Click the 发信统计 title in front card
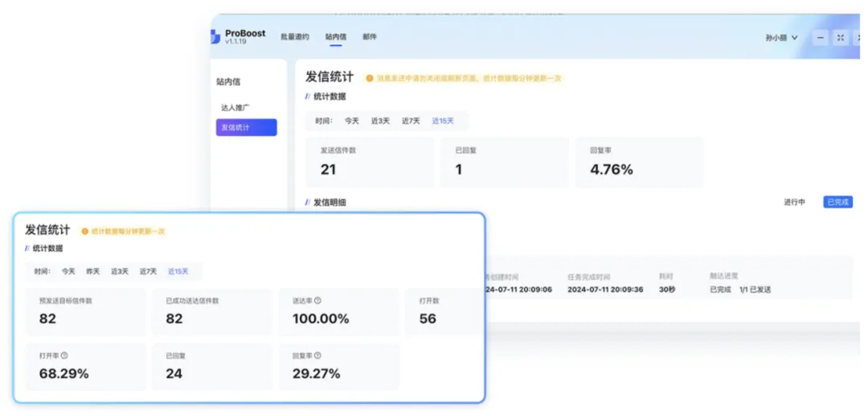 pyautogui.click(x=47, y=230)
